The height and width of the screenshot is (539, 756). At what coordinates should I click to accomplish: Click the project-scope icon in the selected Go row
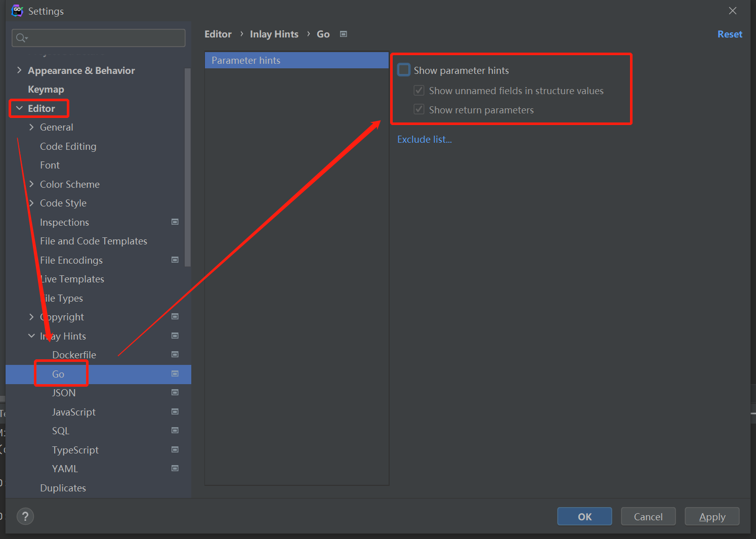point(175,374)
